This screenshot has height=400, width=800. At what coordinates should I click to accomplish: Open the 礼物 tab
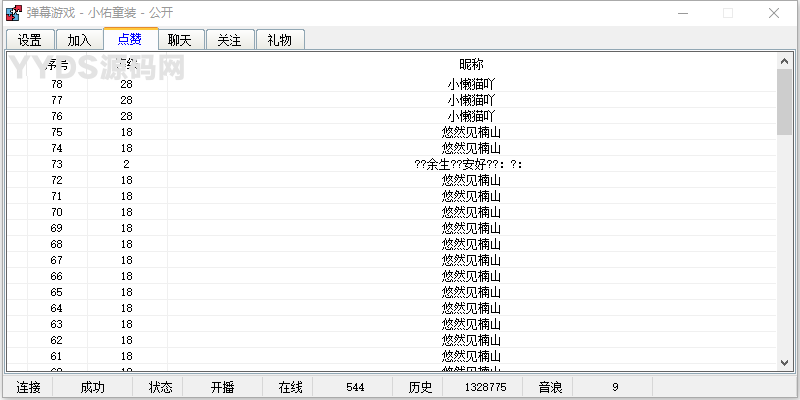point(280,40)
